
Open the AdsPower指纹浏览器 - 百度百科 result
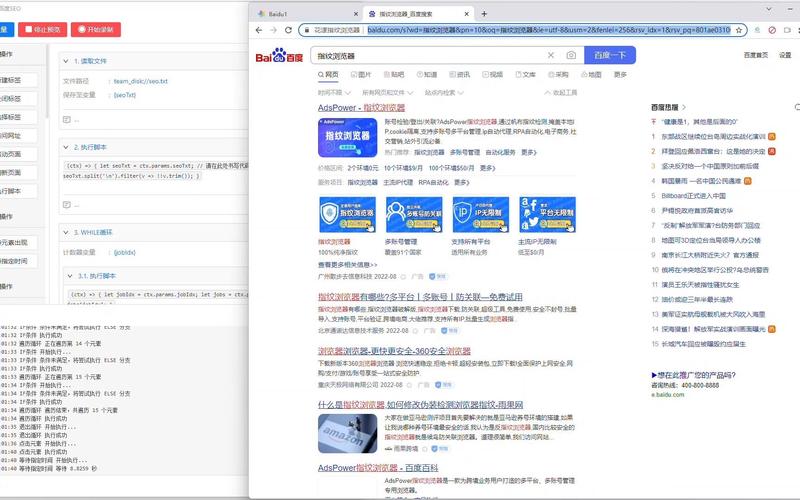click(x=378, y=468)
